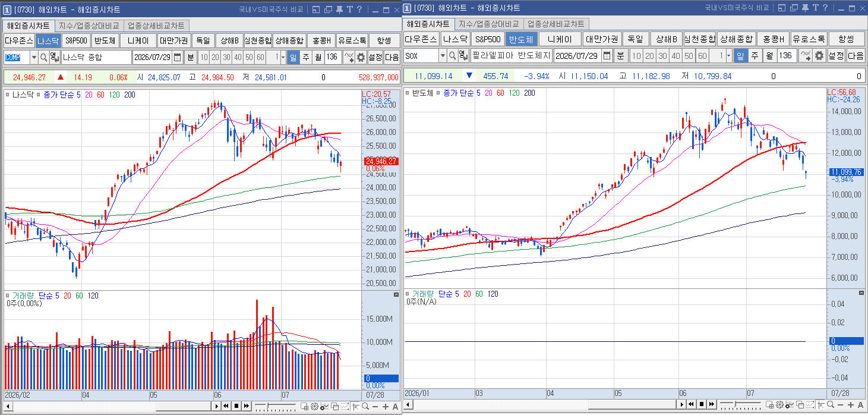Click the stop button in right chart playback
Viewport: 868px width, 415px height.
coord(702,404)
